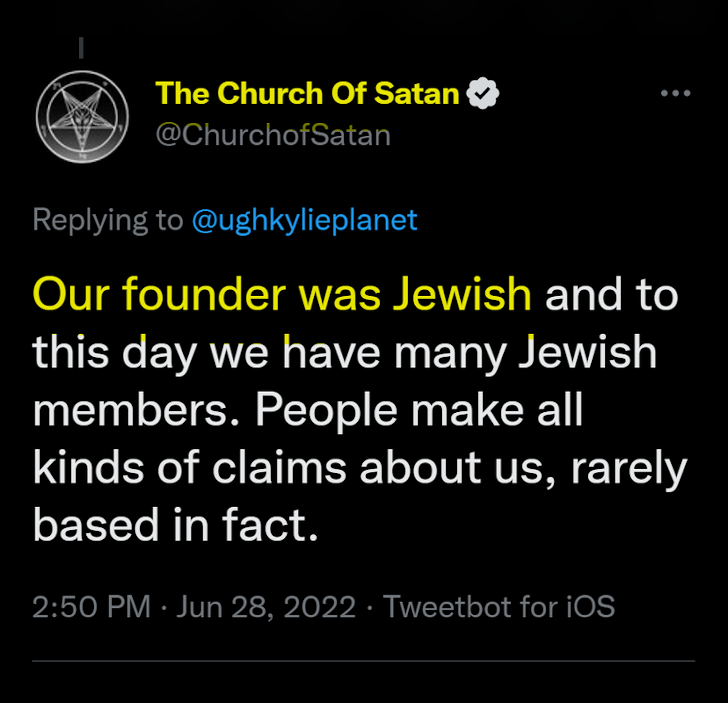Click the @ChurchofSatan handle

pyautogui.click(x=273, y=135)
